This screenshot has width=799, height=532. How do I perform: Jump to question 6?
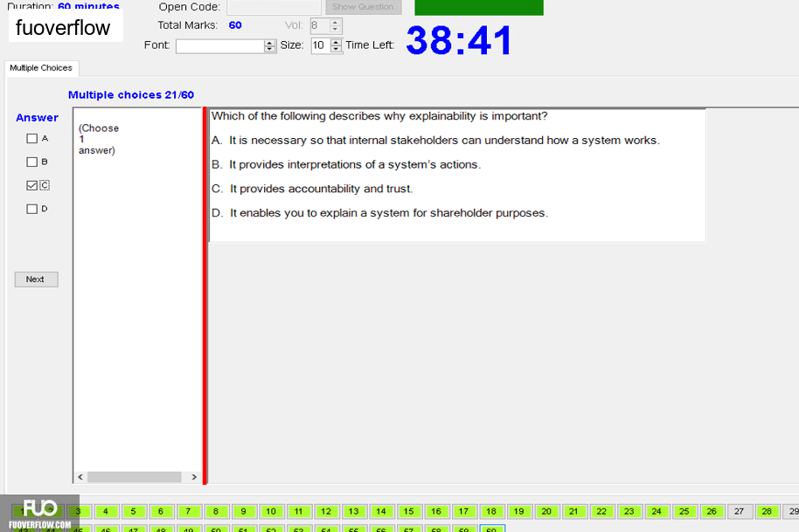click(x=161, y=511)
